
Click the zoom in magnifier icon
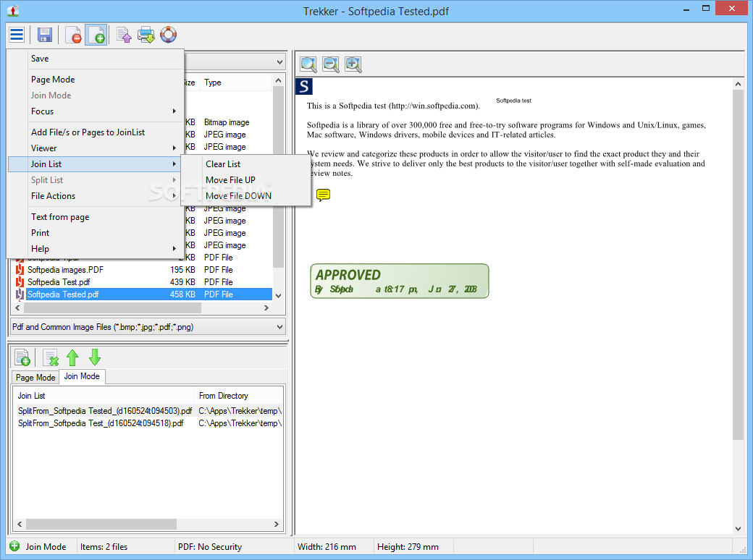pyautogui.click(x=353, y=64)
